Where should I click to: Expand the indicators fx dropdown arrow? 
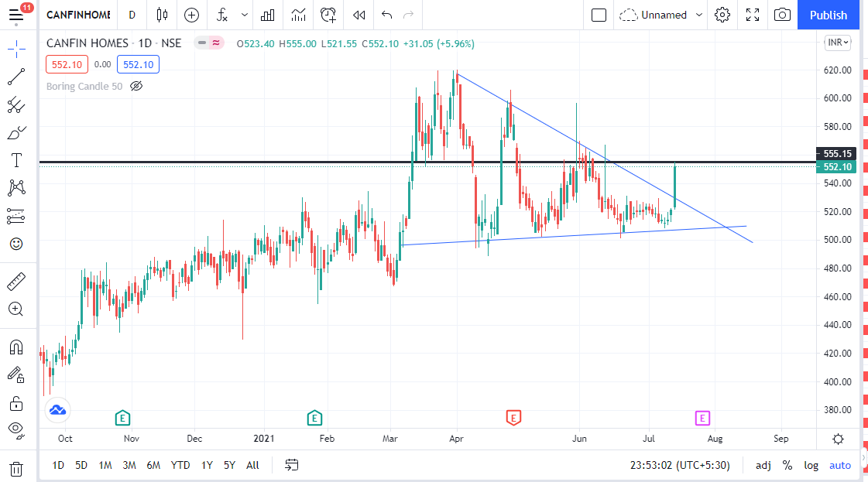[x=245, y=15]
